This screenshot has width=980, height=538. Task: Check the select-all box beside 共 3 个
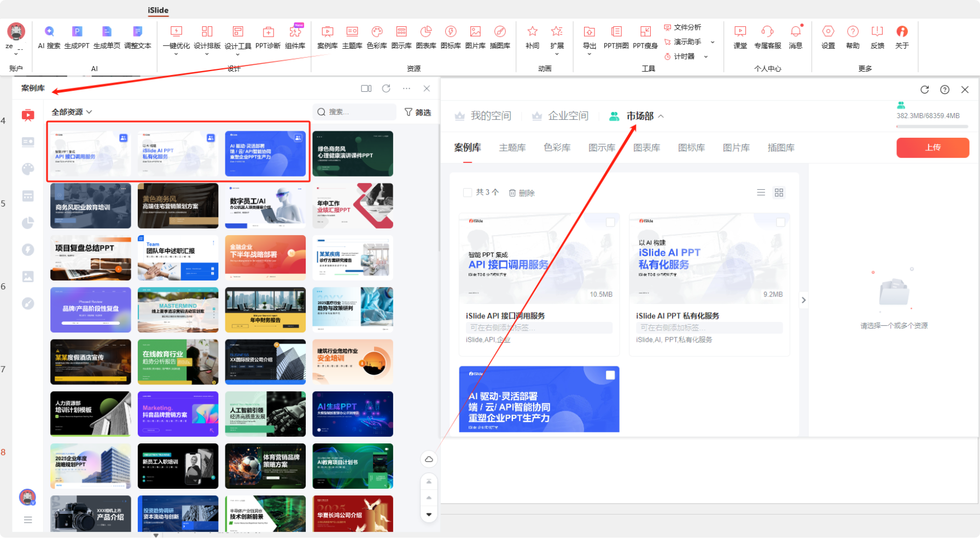click(468, 192)
